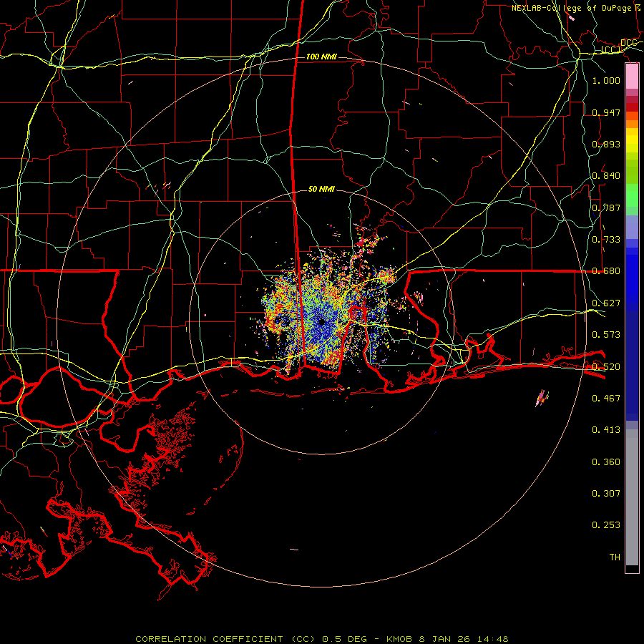Pick the large gray segment of color bar
The width and height of the screenshot is (644, 644).
[632, 497]
